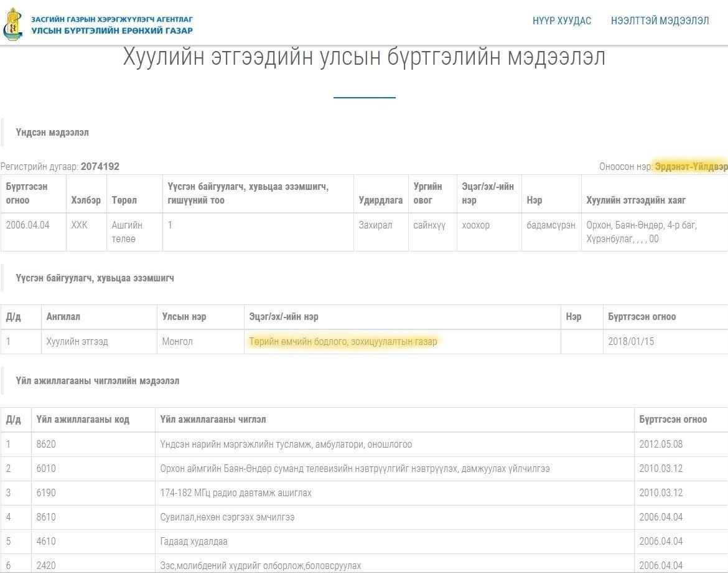
Task: Click the УЛСЫН БҮРТГЭЛИЙН ЕРӨНХИЙ ГАЗАР header text
Action: (x=112, y=31)
